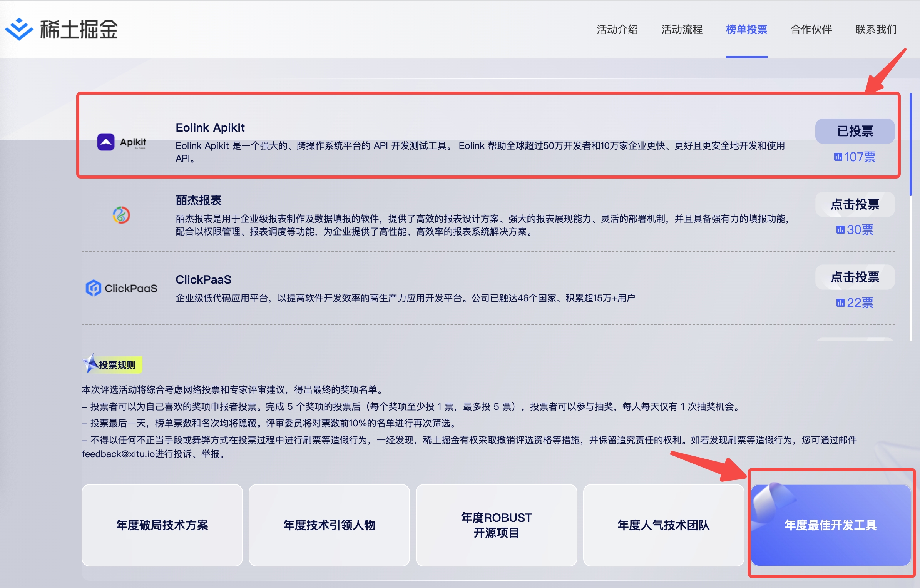Screen dimensions: 920x588
Task: Click the ClickPaaS logo image
Action: tap(122, 288)
